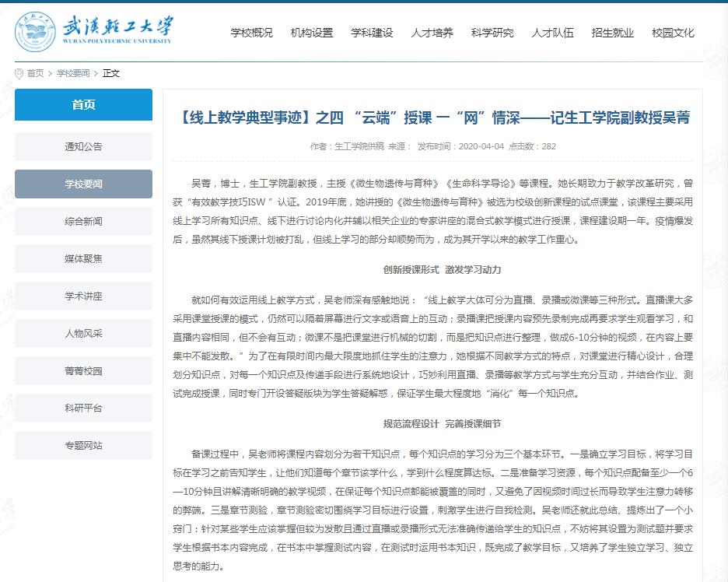Viewport: 728px width, 582px height.
Task: Select 科研平台 in the sidebar
Action: coord(83,408)
